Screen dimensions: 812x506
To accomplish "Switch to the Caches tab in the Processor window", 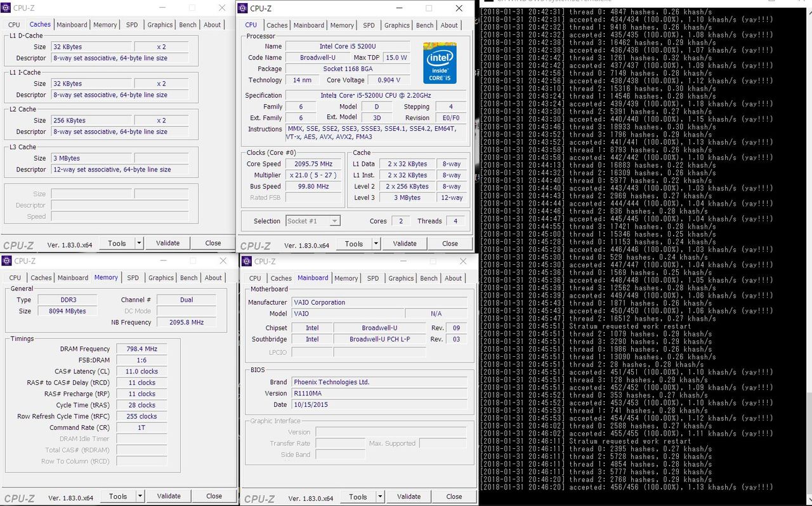I will [277, 25].
